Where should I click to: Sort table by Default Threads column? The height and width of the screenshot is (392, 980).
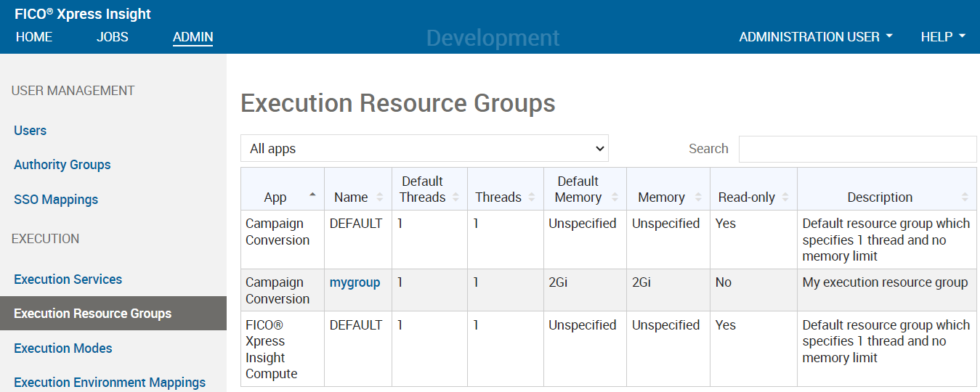(455, 197)
